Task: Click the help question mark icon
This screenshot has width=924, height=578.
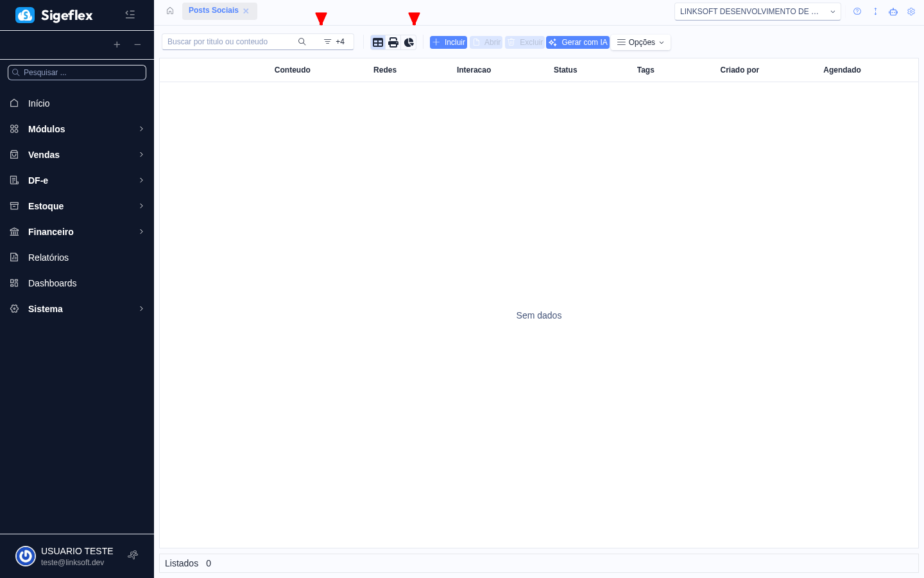Action: click(x=857, y=11)
